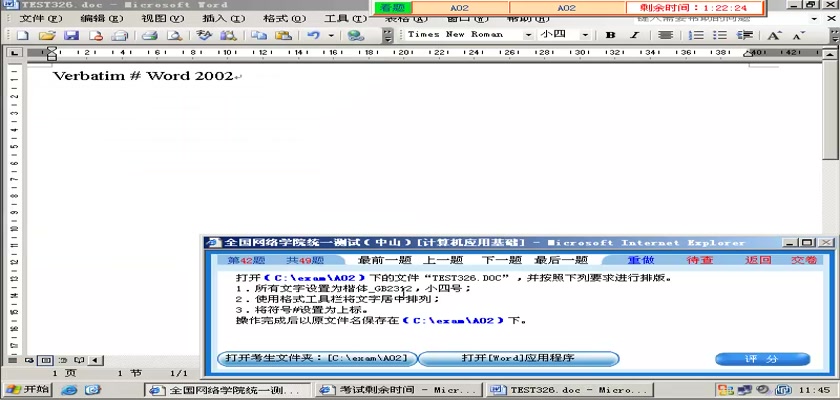The width and height of the screenshot is (840, 400).
Task: Click the horizontal scrollbar left arrow
Action: pos(95,360)
